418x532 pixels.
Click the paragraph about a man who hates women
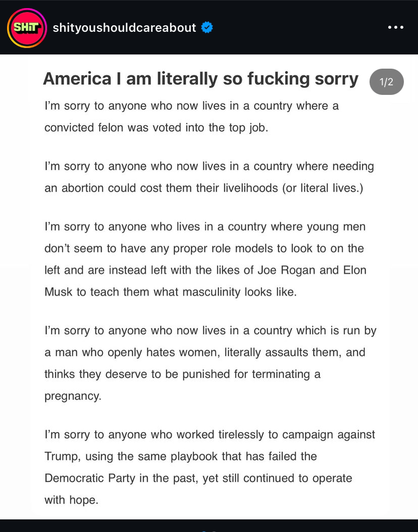pyautogui.click(x=210, y=363)
